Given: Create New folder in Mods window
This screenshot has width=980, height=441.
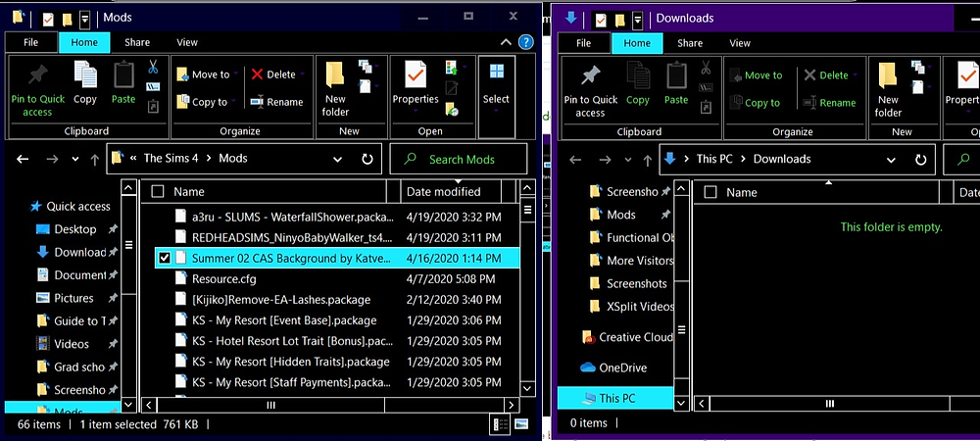Looking at the screenshot, I should pyautogui.click(x=336, y=89).
